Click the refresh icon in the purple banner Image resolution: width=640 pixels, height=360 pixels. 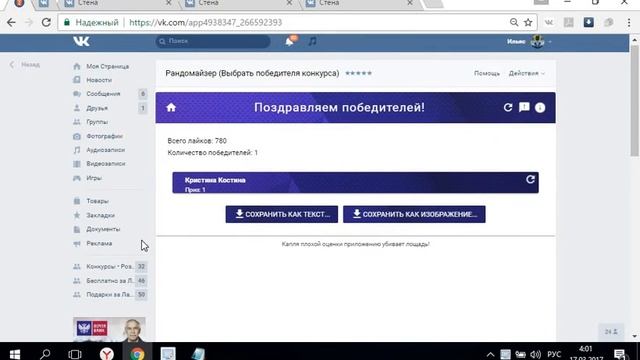[508, 107]
